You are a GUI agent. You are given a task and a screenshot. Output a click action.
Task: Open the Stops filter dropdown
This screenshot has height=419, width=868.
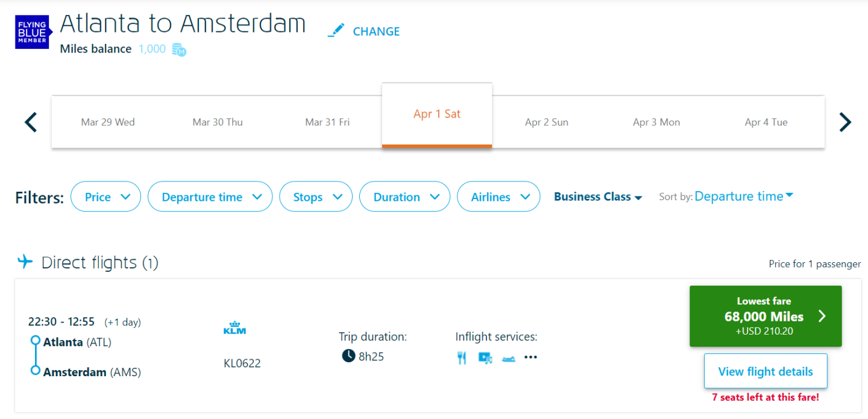pos(316,197)
